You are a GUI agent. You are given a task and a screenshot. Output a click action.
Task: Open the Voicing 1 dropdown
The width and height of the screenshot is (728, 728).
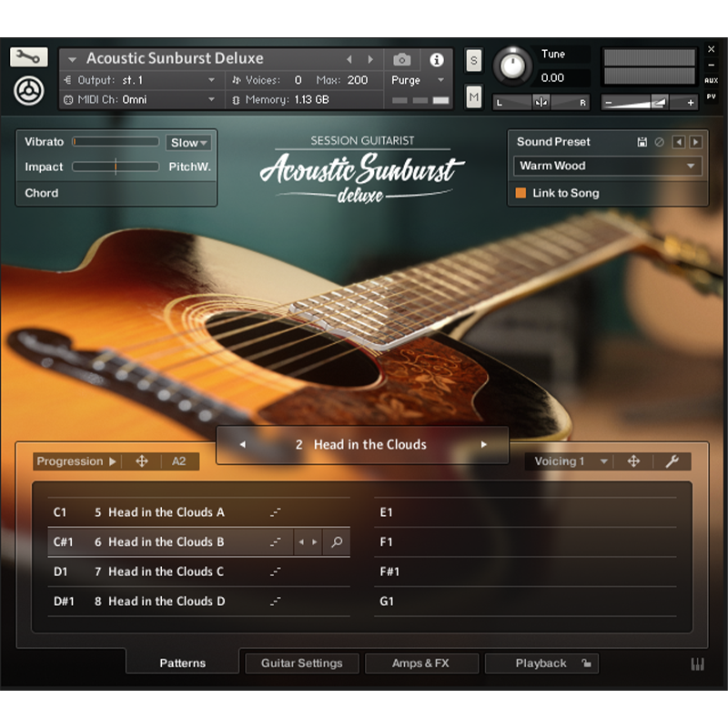pos(571,461)
